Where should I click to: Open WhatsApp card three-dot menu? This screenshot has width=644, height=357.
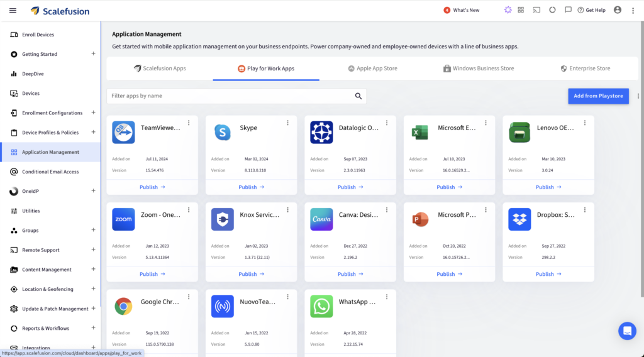387,297
